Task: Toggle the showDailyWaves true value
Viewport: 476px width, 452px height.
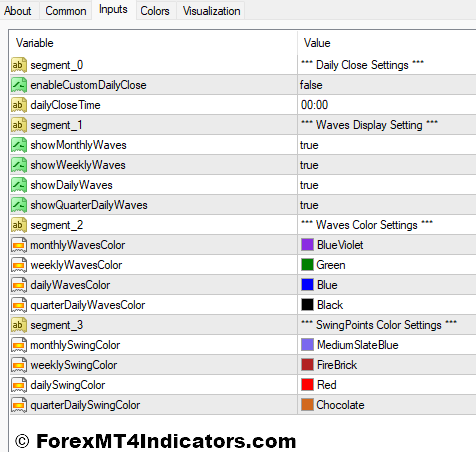Action: pos(387,185)
